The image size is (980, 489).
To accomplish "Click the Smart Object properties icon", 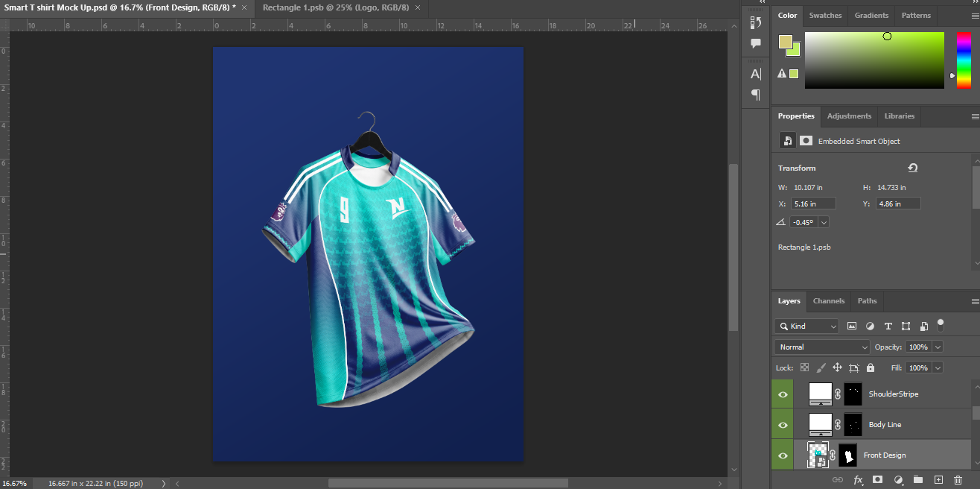I will click(x=787, y=140).
